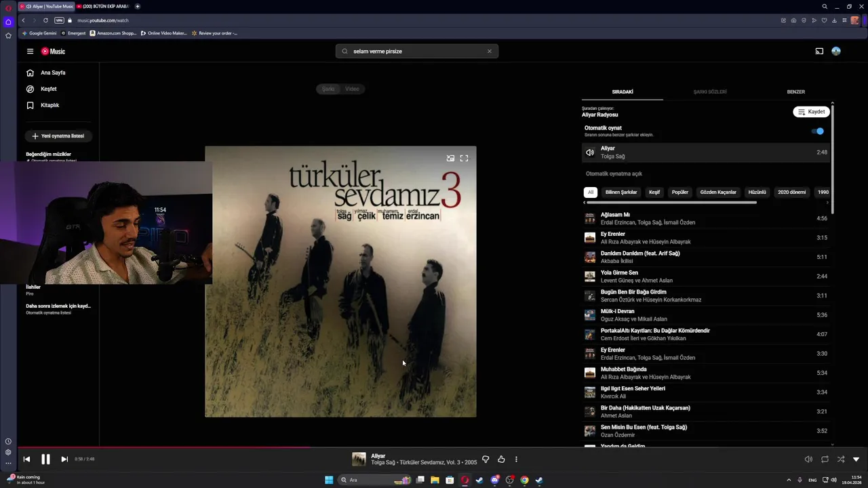This screenshot has width=868, height=488.
Task: Mute using the volume icon in player bar
Action: (808, 460)
